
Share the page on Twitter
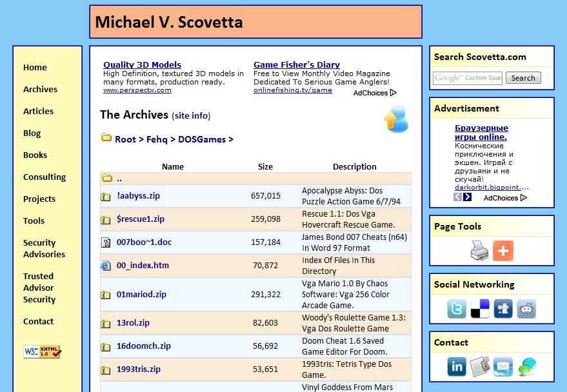tap(457, 309)
